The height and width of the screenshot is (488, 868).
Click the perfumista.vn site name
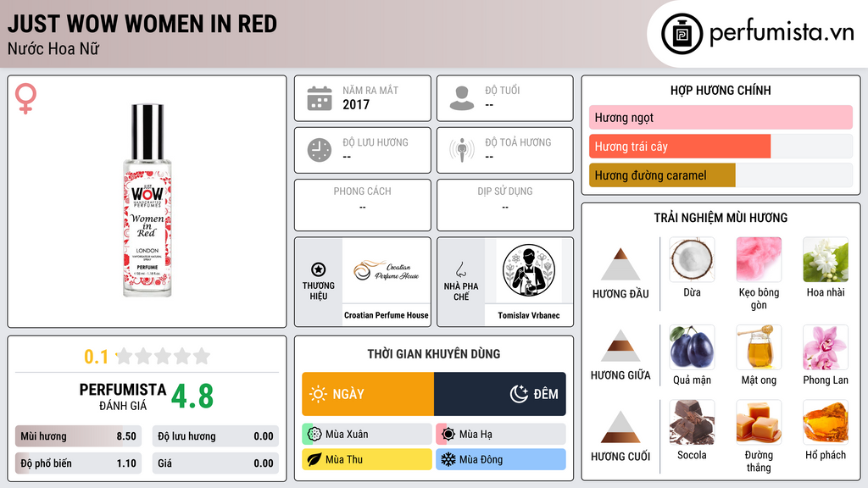[x=782, y=33]
